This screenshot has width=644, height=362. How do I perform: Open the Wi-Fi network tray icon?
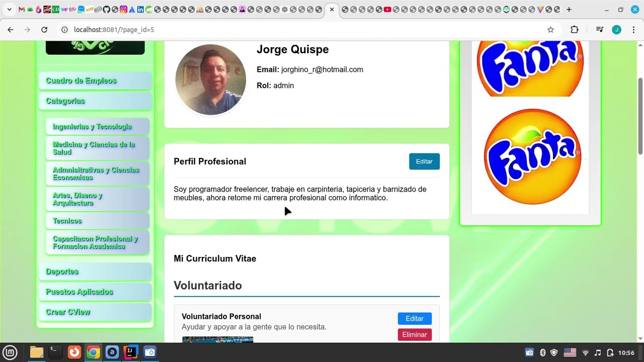click(585, 352)
